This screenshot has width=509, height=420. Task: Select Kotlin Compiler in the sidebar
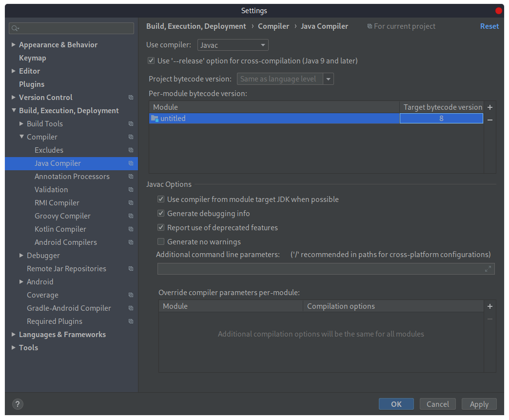pos(60,229)
